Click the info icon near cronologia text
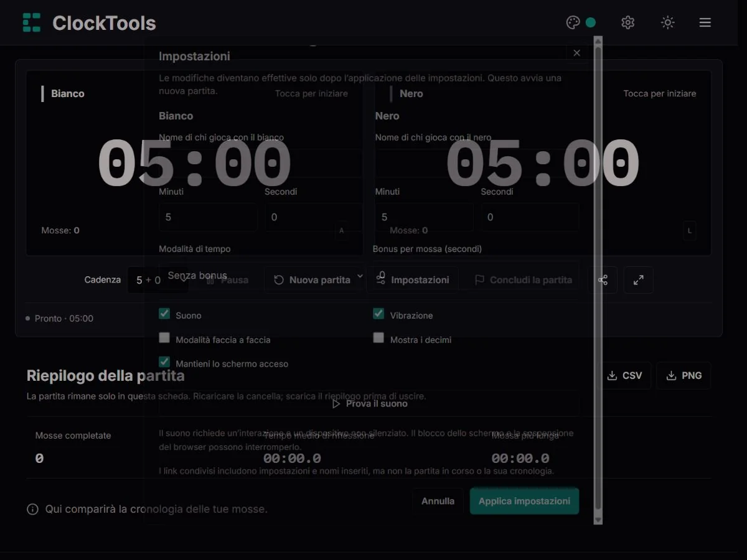The width and height of the screenshot is (747, 560). (x=32, y=510)
